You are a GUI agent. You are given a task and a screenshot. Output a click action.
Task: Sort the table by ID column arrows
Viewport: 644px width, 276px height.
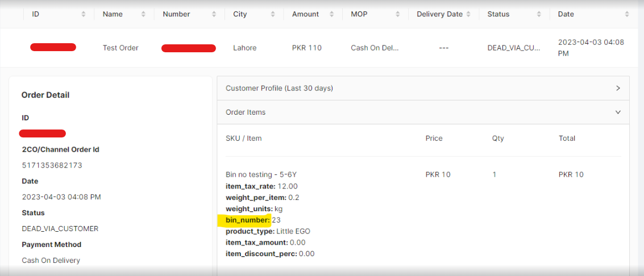(x=84, y=14)
